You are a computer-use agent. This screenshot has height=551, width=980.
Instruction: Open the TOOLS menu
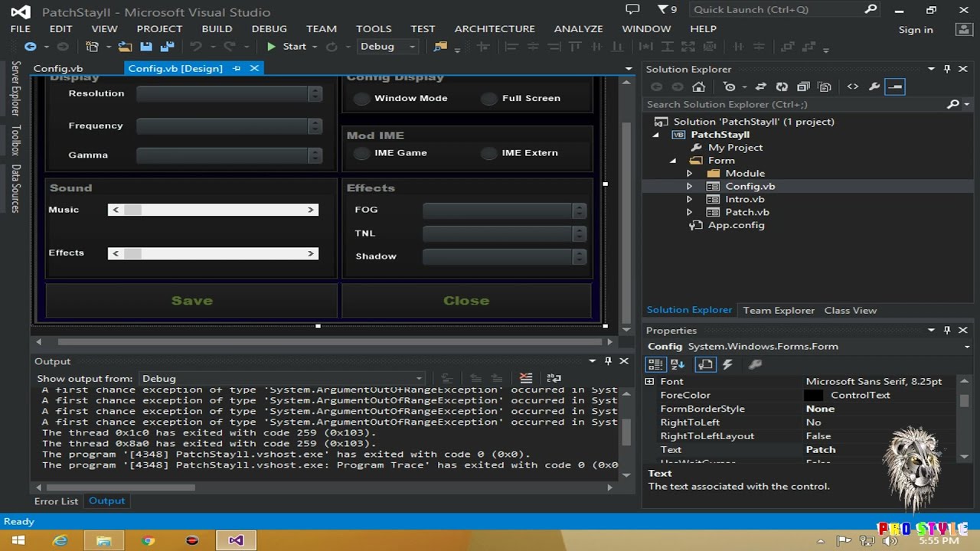point(374,28)
